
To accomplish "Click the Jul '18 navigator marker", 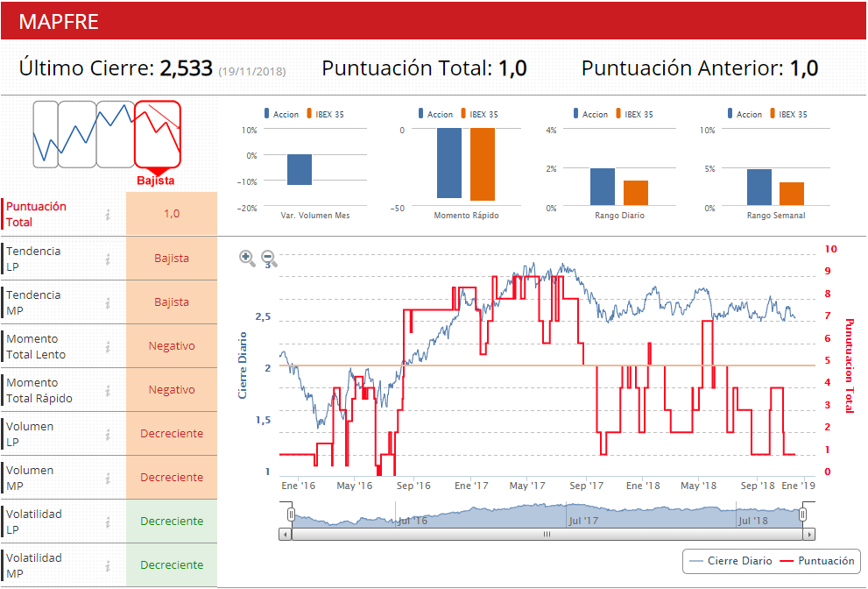I will pos(753,521).
